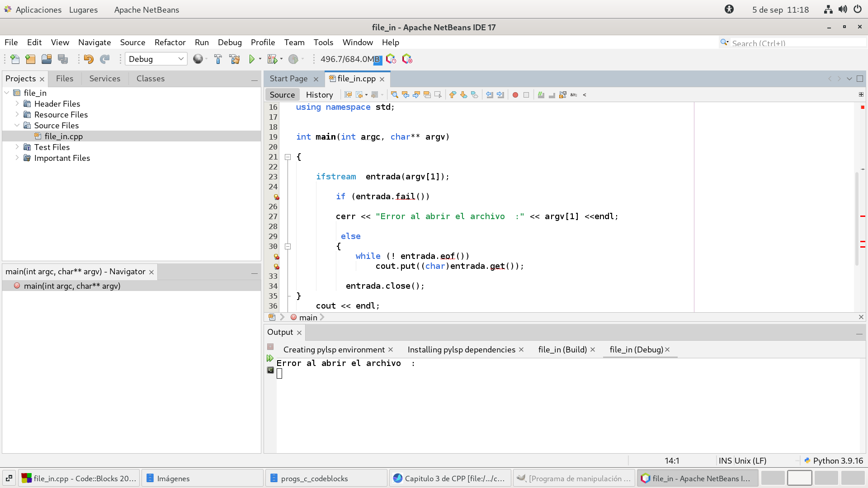
Task: Toggle the Source view button
Action: (x=282, y=95)
